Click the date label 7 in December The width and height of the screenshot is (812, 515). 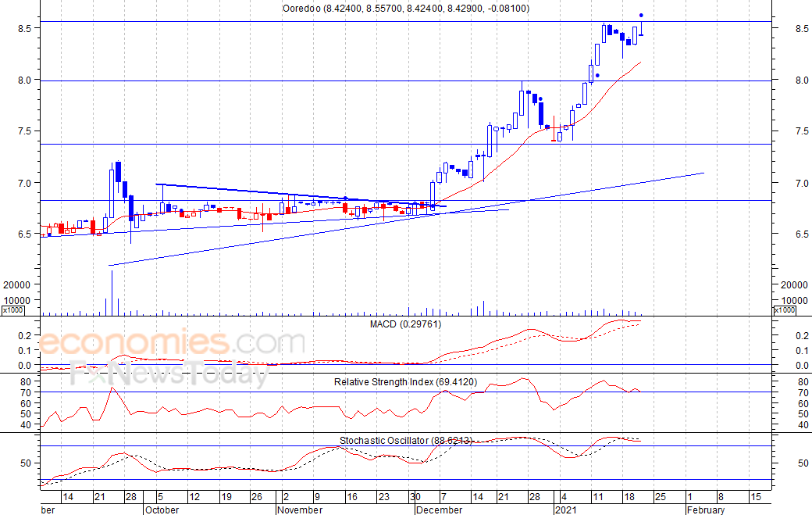coord(443,497)
